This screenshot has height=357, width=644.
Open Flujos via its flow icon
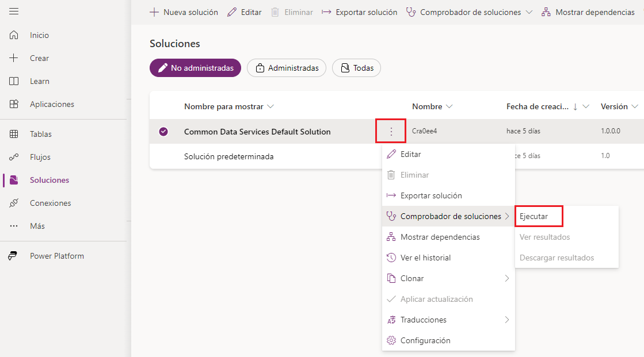(14, 157)
